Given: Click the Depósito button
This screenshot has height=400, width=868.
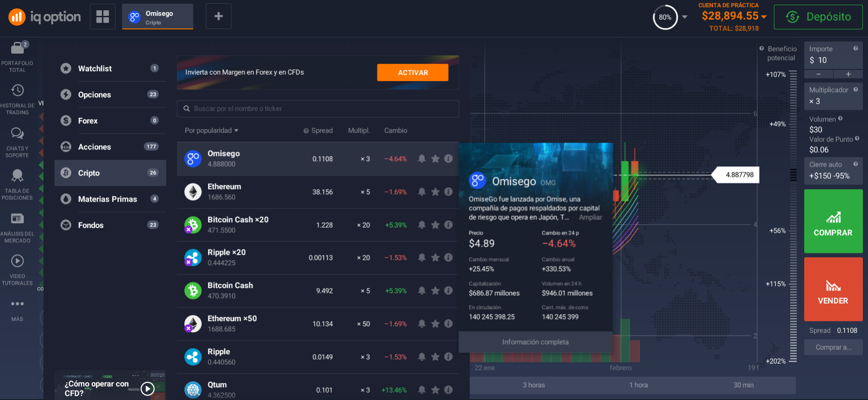Looking at the screenshot, I should tap(818, 17).
